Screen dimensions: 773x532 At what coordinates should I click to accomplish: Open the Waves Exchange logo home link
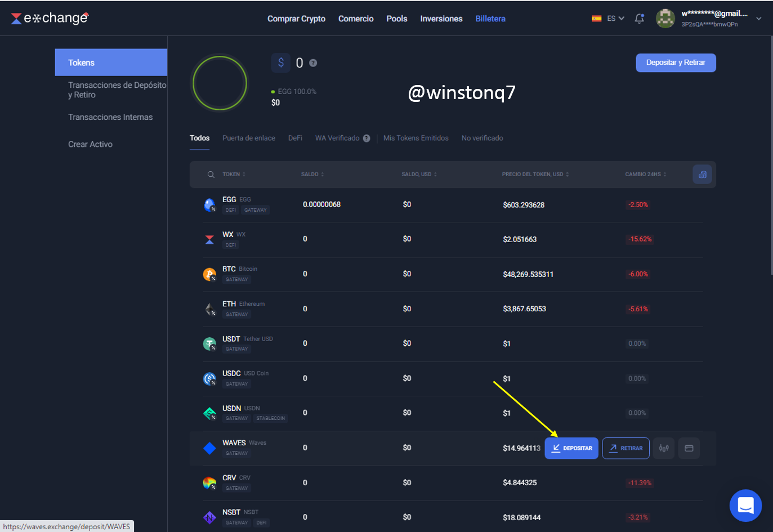[x=50, y=18]
